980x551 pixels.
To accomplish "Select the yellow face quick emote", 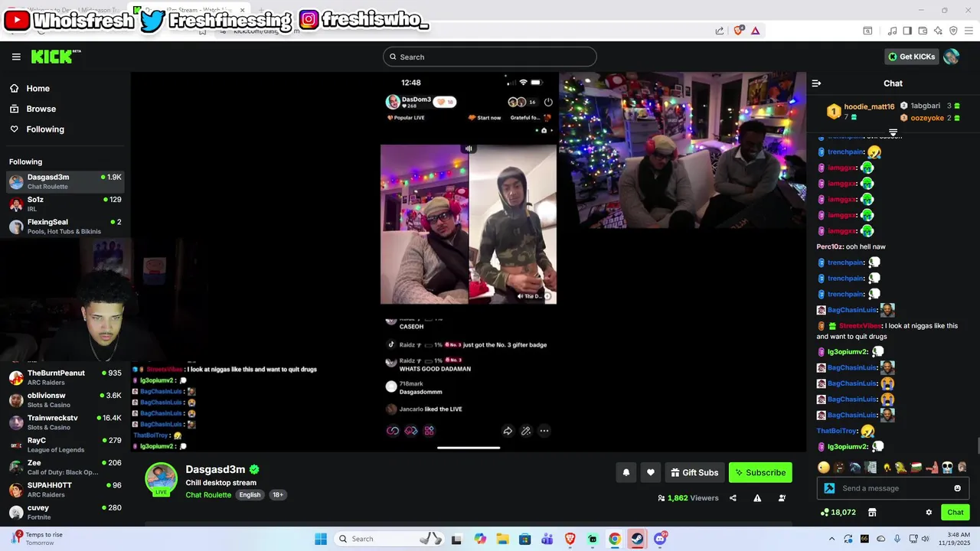I will tap(823, 467).
